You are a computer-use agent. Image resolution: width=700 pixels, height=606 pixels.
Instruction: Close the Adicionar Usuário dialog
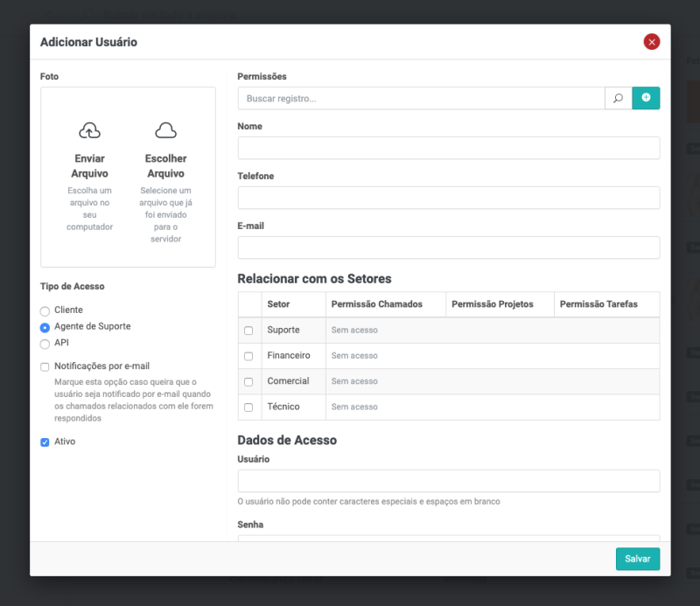651,42
